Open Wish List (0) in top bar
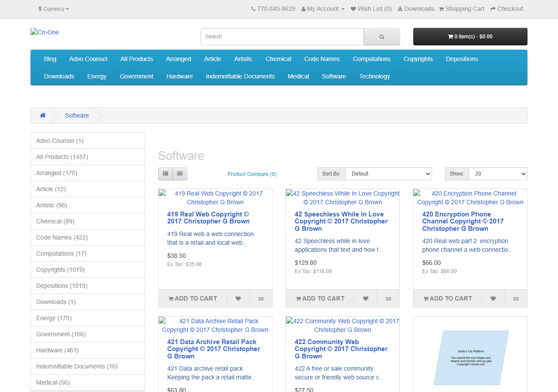This screenshot has height=392, width=558. 371,9
